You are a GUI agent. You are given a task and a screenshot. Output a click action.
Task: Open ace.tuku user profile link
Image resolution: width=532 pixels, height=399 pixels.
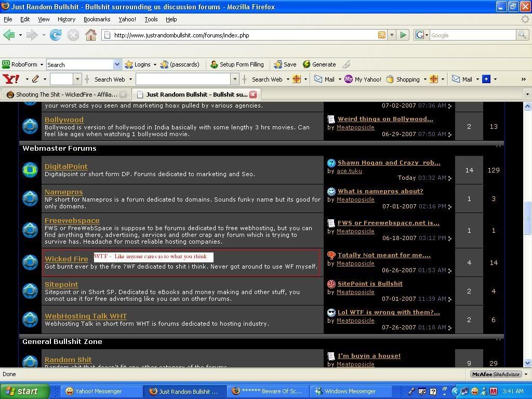tap(349, 171)
